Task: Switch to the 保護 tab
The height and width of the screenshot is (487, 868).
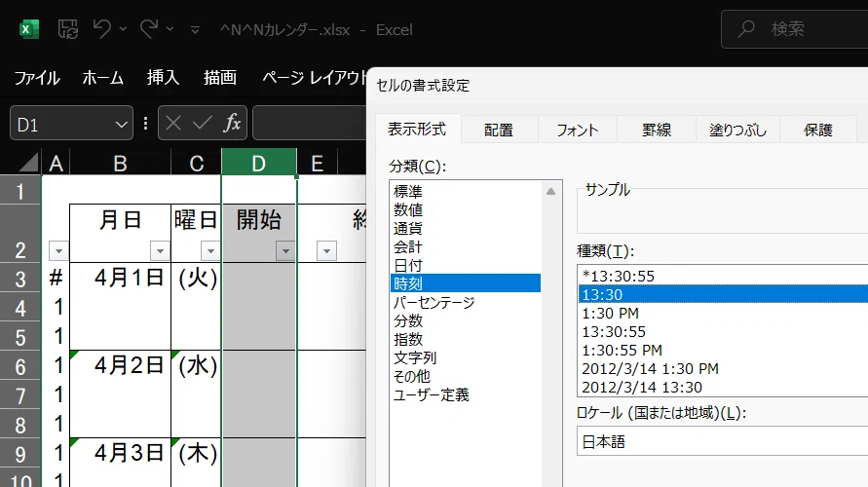Action: pos(818,131)
